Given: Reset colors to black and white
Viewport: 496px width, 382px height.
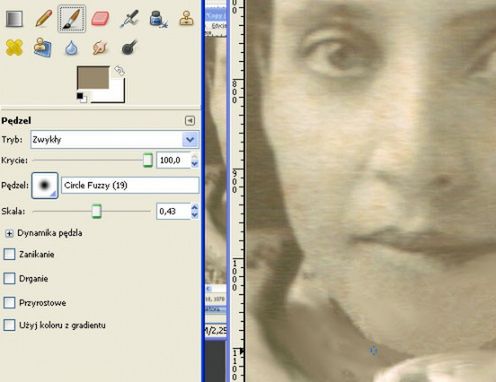Looking at the screenshot, I should 82,98.
